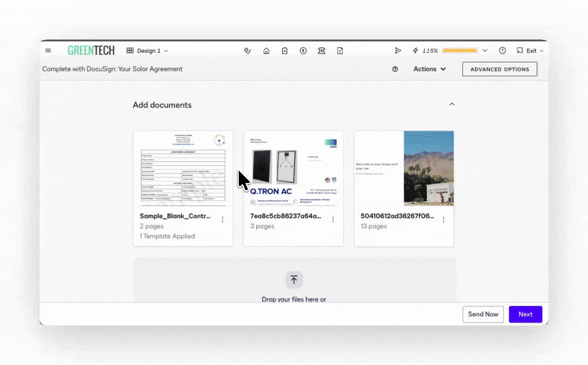This screenshot has width=588, height=365.
Task: Click the Send Now button
Action: click(483, 314)
